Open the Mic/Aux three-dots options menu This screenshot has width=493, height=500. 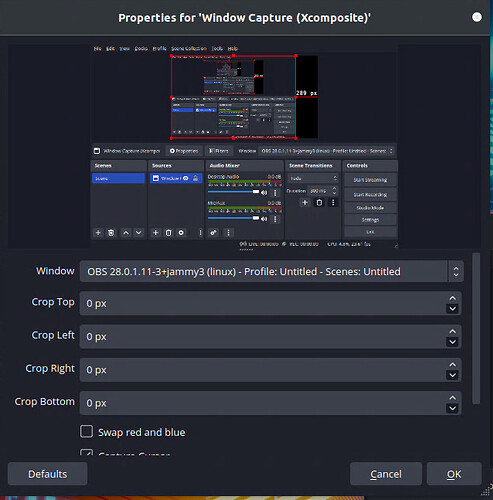tap(275, 219)
